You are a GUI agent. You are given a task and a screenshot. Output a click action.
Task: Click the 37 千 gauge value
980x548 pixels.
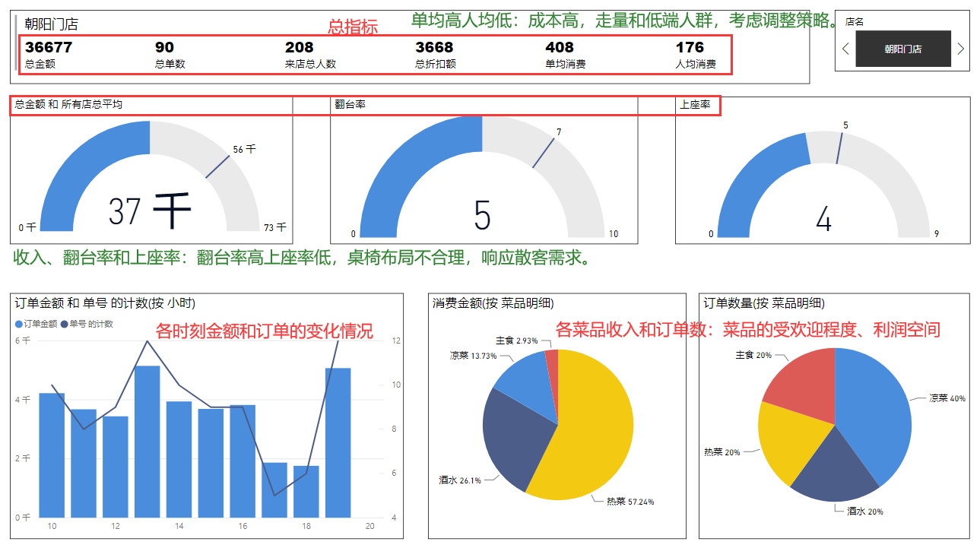coord(149,211)
